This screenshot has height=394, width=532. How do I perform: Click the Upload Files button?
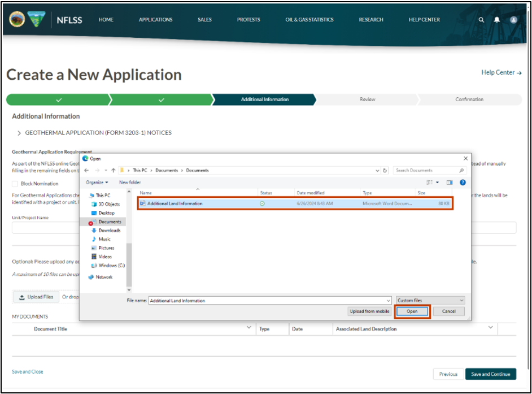tap(36, 297)
